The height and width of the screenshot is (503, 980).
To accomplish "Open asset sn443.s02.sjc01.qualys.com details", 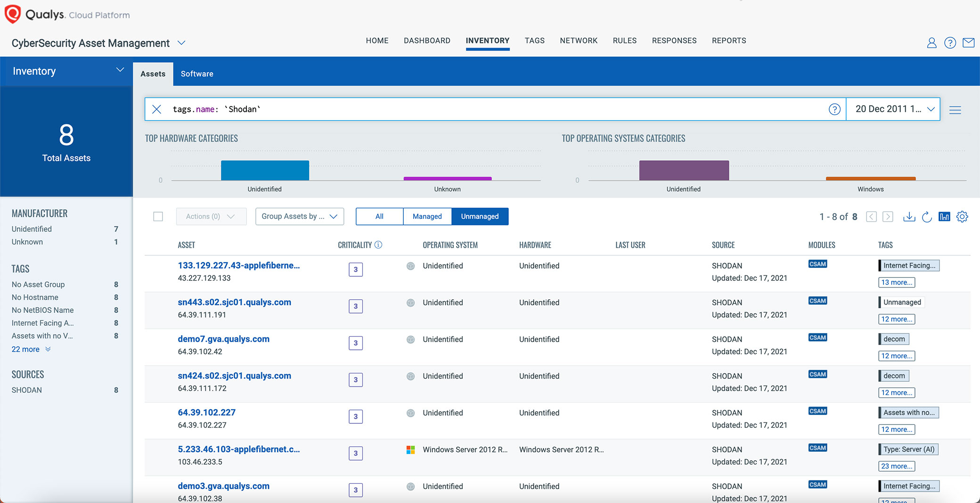I will click(234, 302).
